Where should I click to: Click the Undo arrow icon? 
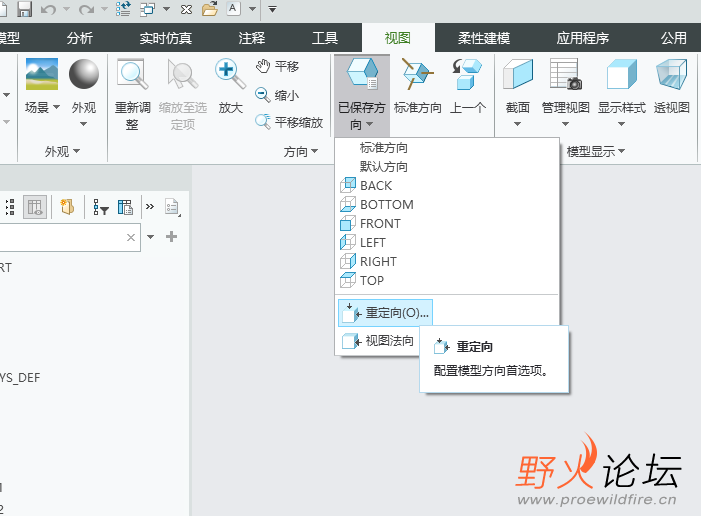pyautogui.click(x=48, y=9)
